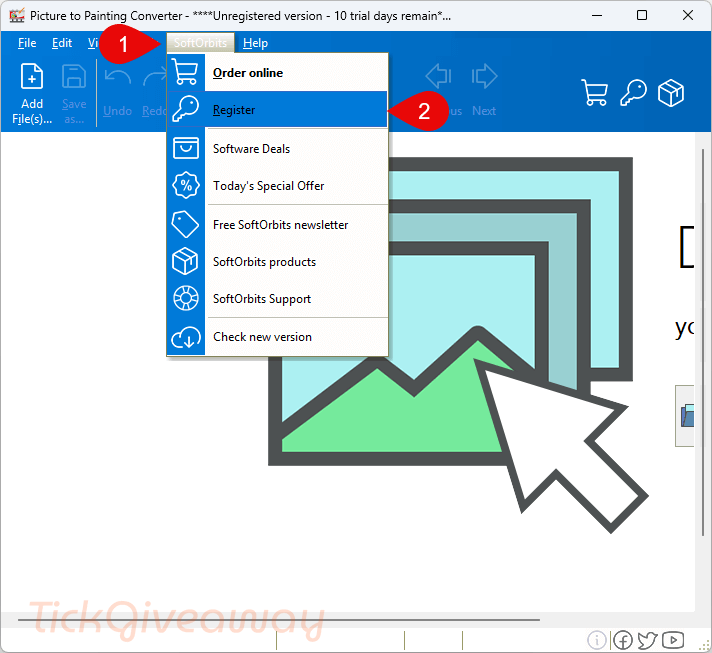Click the lifebuoy icon beside SoftOrbits Support
This screenshot has width=712, height=653.
click(x=186, y=298)
